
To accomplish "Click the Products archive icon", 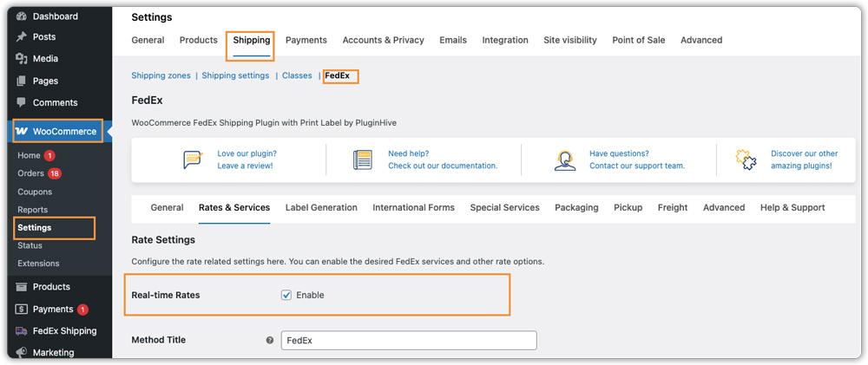I will pos(21,286).
